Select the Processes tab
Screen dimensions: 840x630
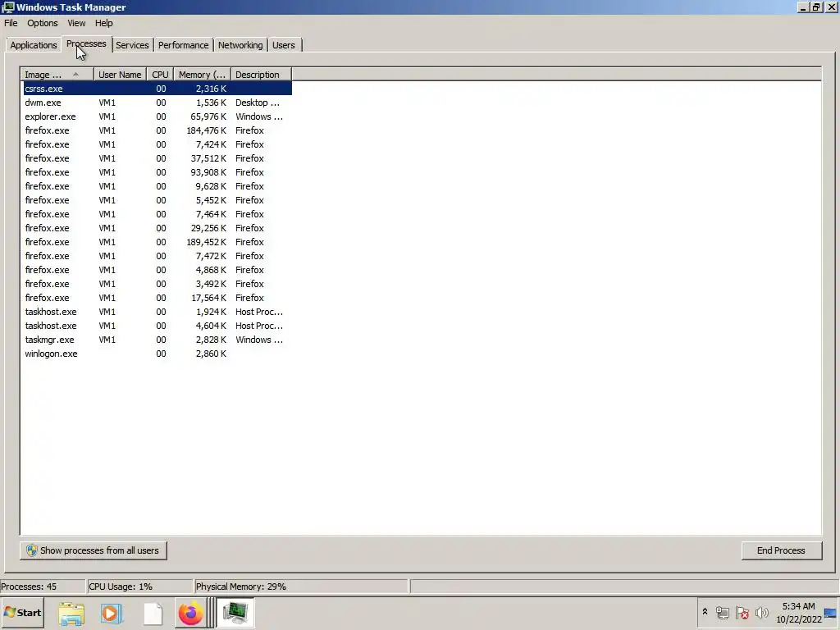(x=86, y=44)
